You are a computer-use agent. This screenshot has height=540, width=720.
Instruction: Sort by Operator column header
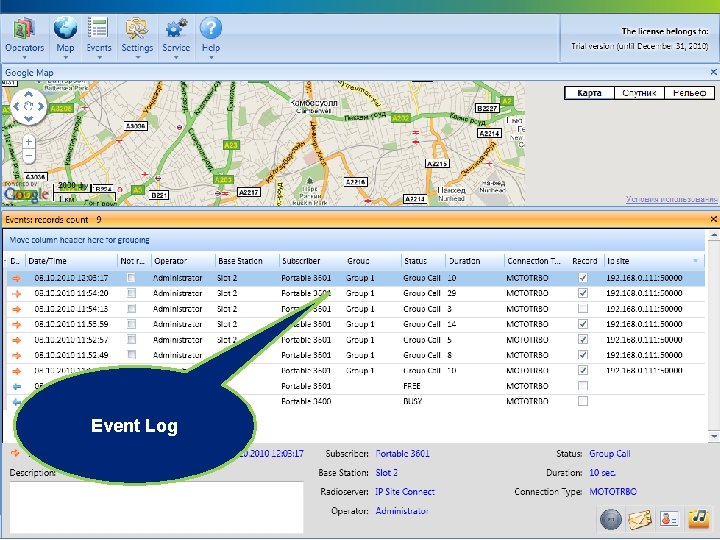point(183,261)
